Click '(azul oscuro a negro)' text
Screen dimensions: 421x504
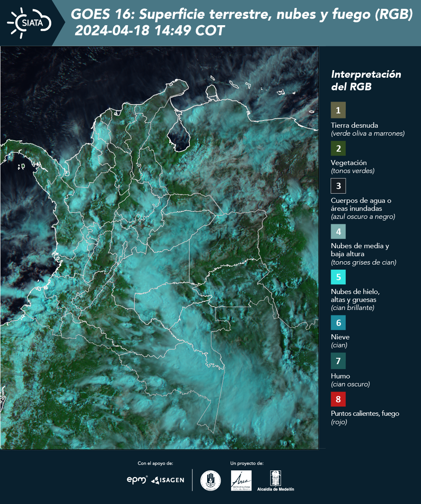(x=363, y=217)
